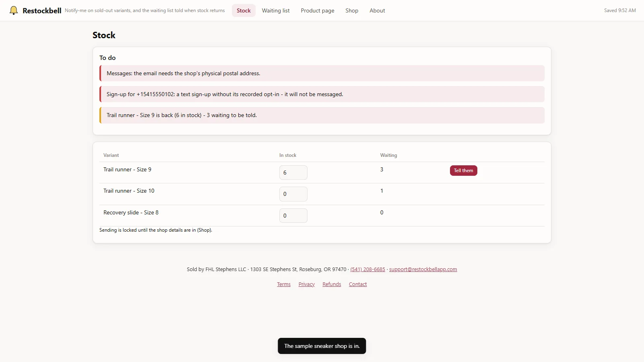Open the About tab
This screenshot has width=644, height=362.
pos(377,10)
